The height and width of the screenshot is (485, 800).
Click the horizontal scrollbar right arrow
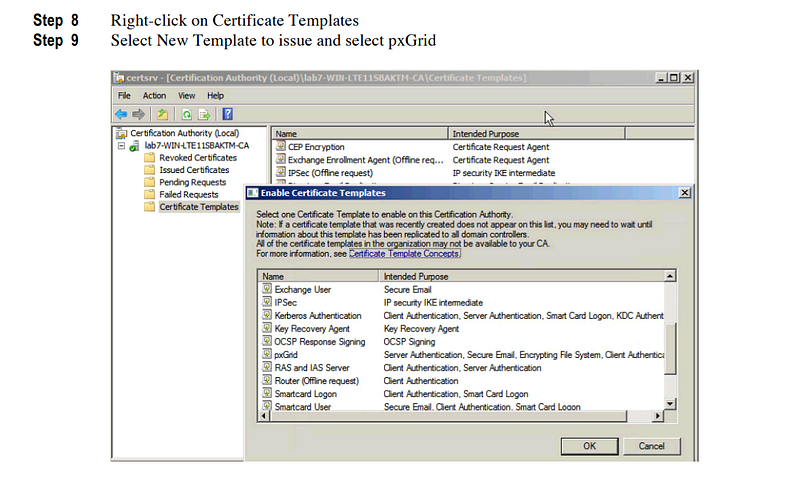pyautogui.click(x=658, y=416)
